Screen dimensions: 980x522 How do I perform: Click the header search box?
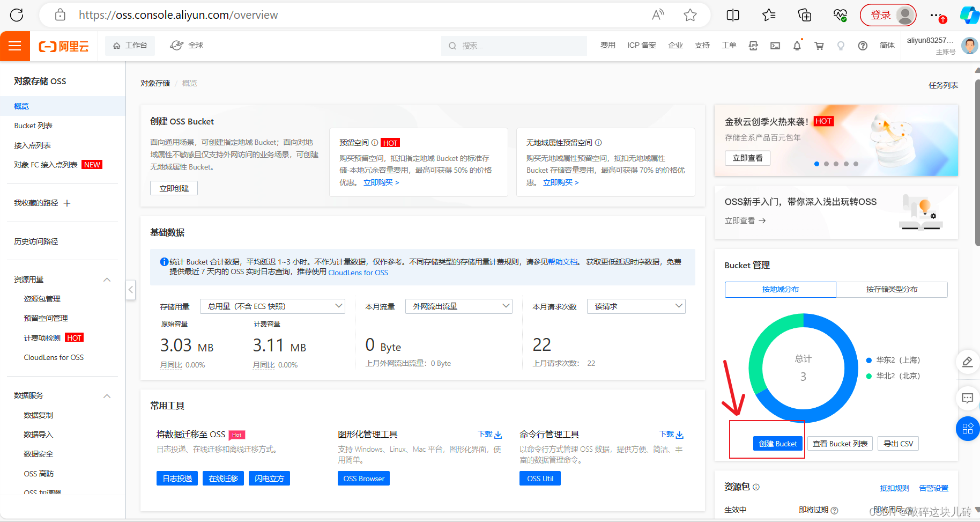514,46
